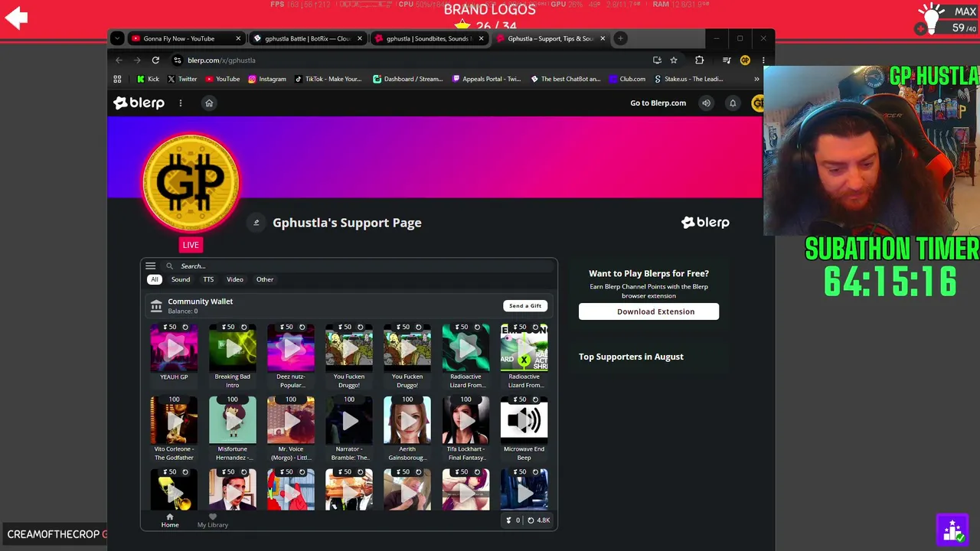Expand the tab search dropdown arrow

point(117,38)
